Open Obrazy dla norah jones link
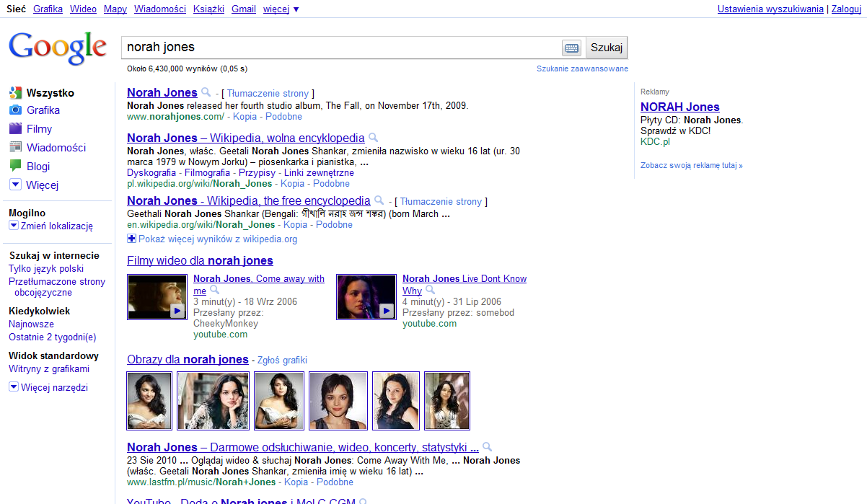This screenshot has width=867, height=504. click(188, 359)
